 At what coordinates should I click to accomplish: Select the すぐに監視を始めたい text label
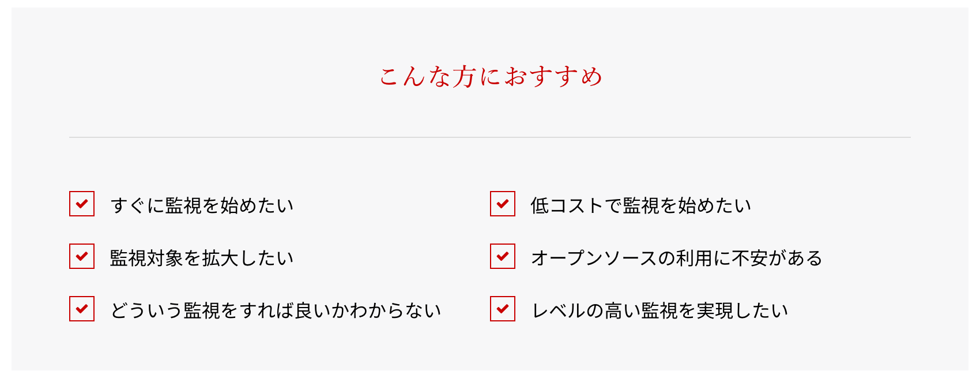pyautogui.click(x=202, y=205)
